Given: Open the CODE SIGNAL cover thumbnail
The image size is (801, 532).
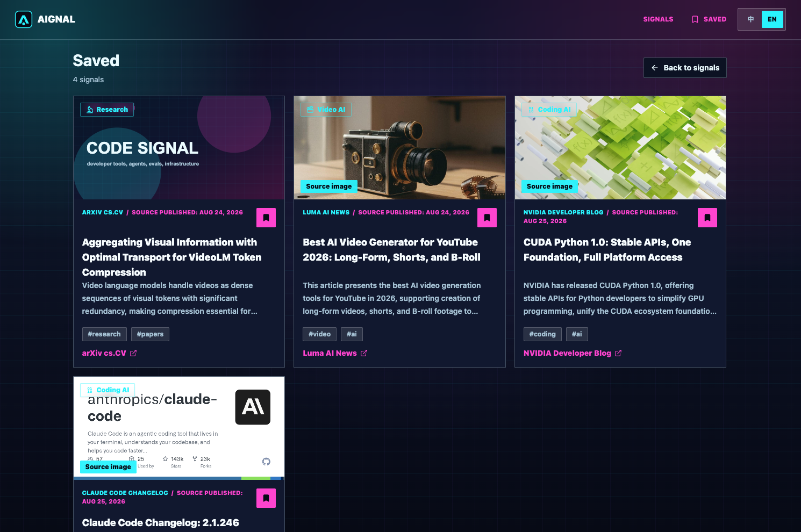Looking at the screenshot, I should 179,148.
